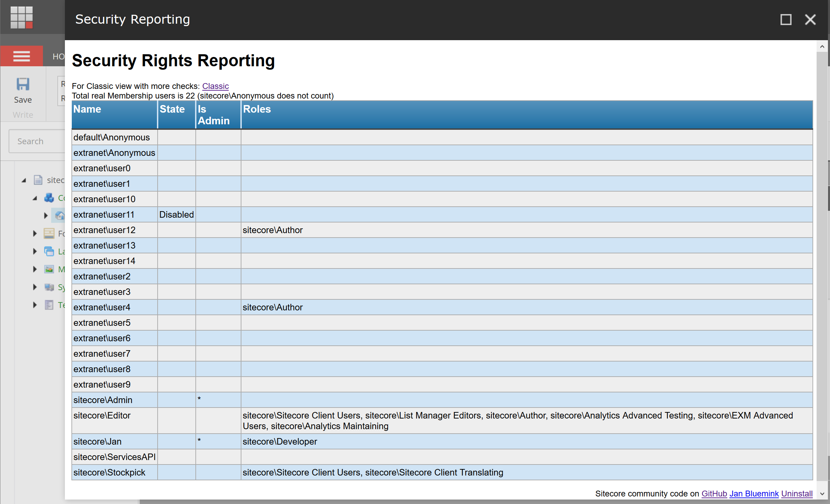Click the Save label in ribbon
The height and width of the screenshot is (504, 830).
[x=23, y=100]
